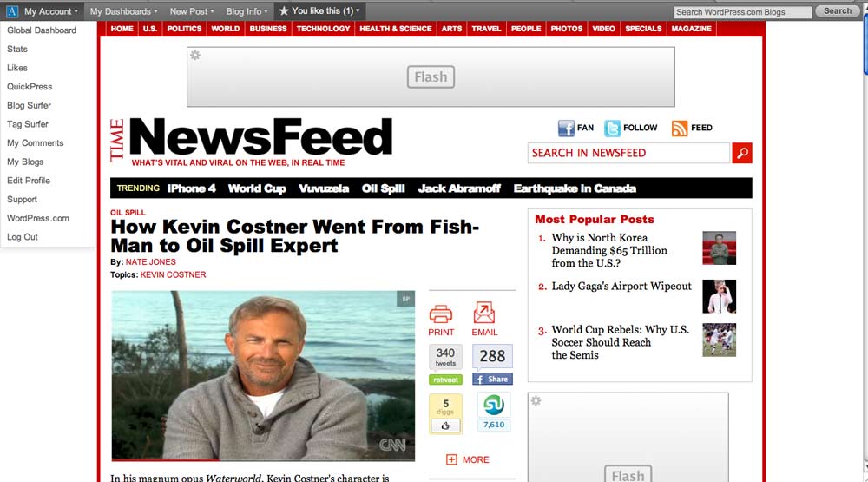Click the red magnifier search button
Viewport: 868px width, 482px height.
point(742,153)
